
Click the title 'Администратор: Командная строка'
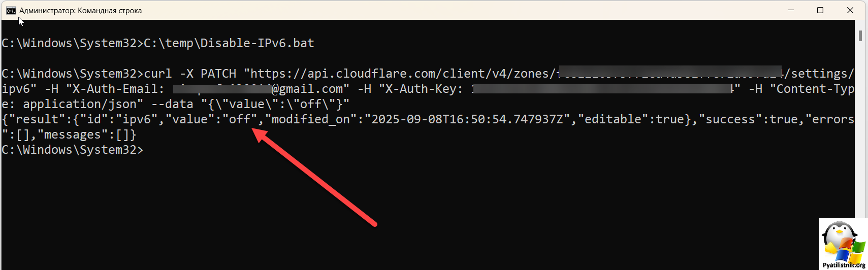click(x=80, y=11)
